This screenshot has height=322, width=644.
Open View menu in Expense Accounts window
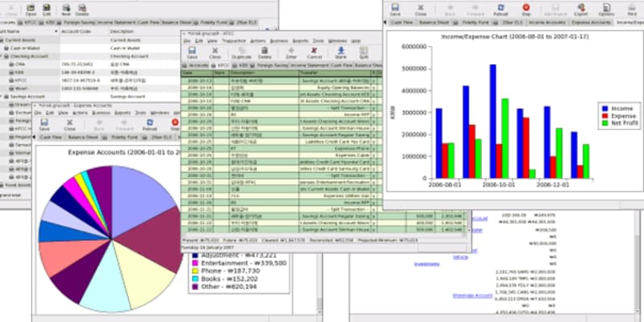click(63, 113)
